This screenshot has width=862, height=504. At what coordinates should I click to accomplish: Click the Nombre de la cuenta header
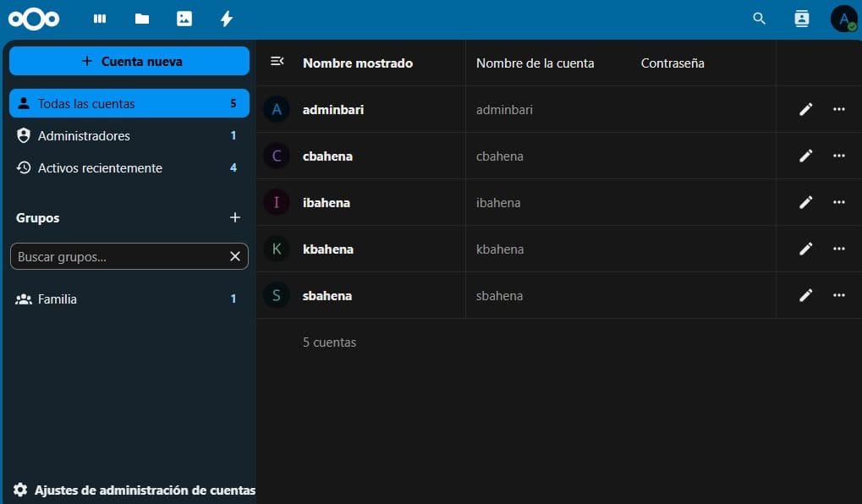pos(535,63)
